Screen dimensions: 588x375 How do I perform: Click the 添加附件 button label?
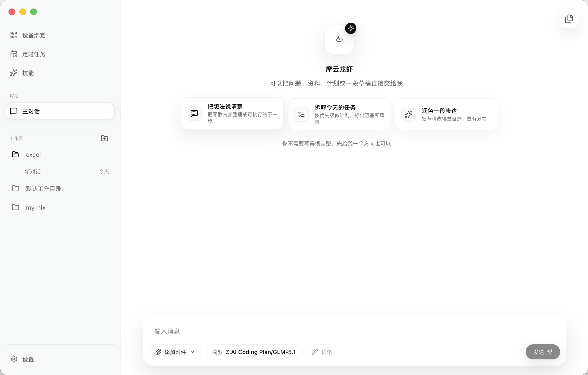pos(175,352)
